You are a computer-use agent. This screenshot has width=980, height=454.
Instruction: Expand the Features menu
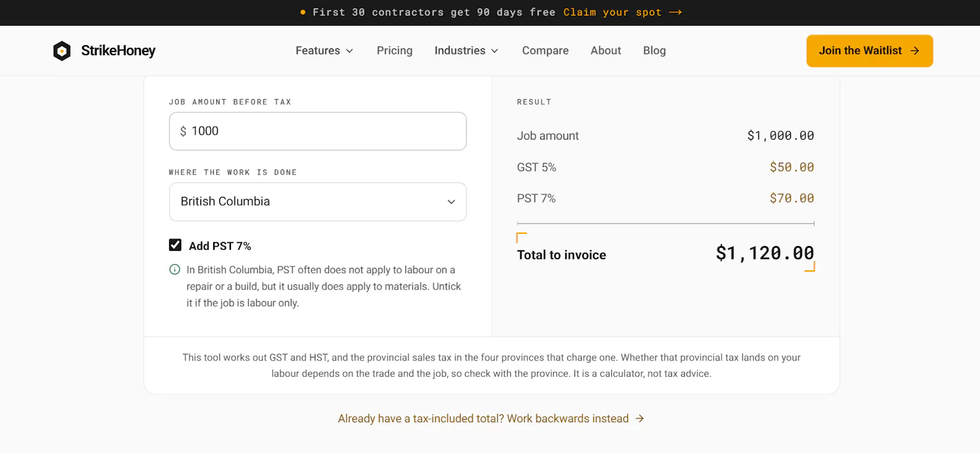(x=325, y=51)
